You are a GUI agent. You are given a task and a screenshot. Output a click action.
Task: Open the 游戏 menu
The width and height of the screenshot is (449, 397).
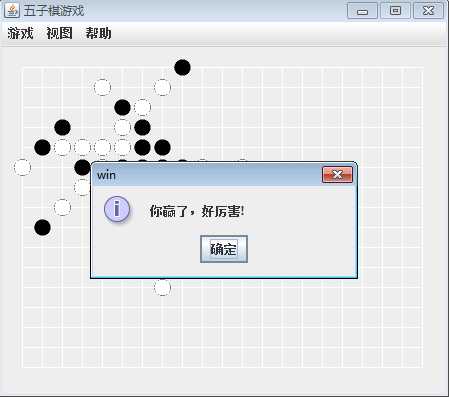pyautogui.click(x=20, y=33)
